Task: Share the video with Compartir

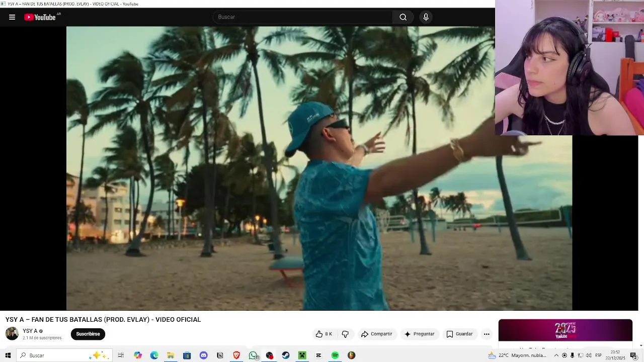Action: [x=376, y=334]
